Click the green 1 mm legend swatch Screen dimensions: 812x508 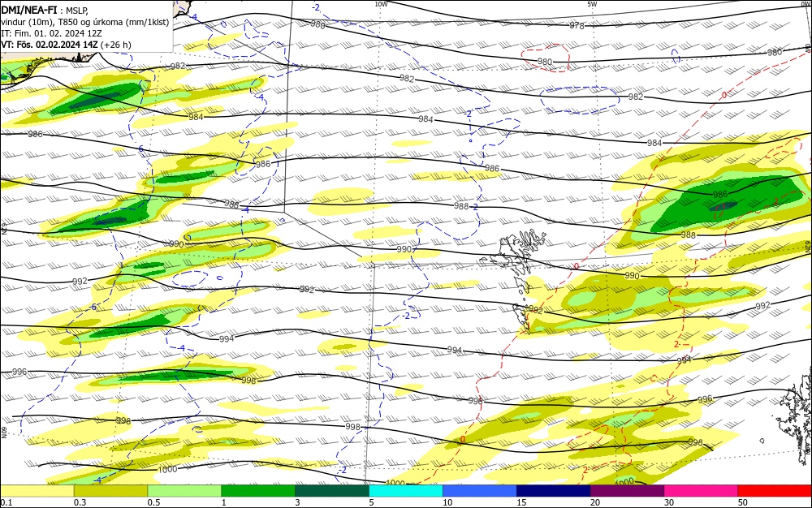258,491
